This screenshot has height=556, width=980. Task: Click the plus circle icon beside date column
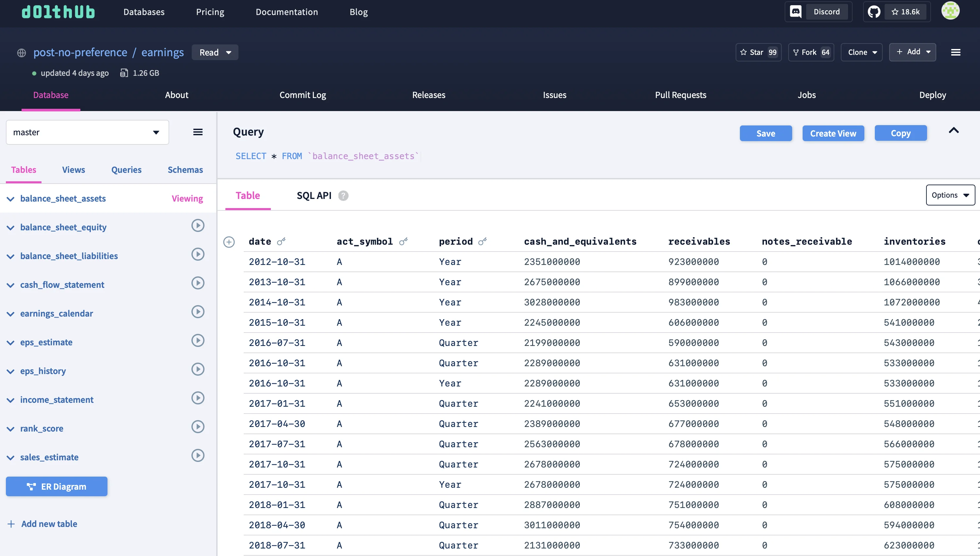coord(229,242)
